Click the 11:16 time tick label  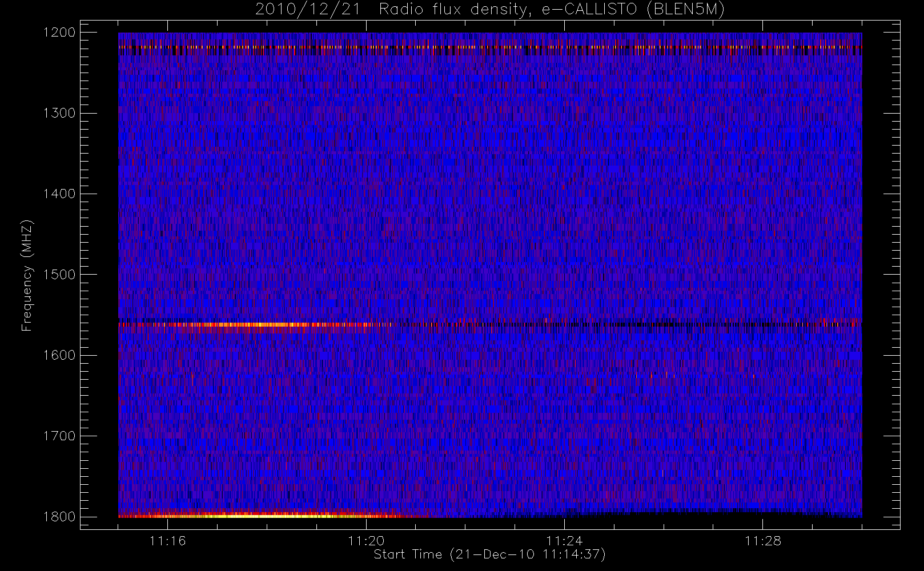[168, 541]
